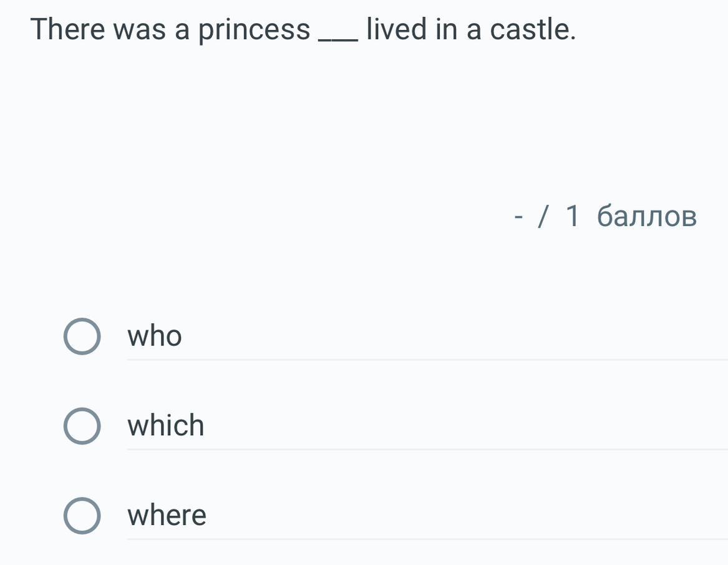Click the 'where' answer label text
Viewport: 728px width, 565px height.
(x=167, y=516)
